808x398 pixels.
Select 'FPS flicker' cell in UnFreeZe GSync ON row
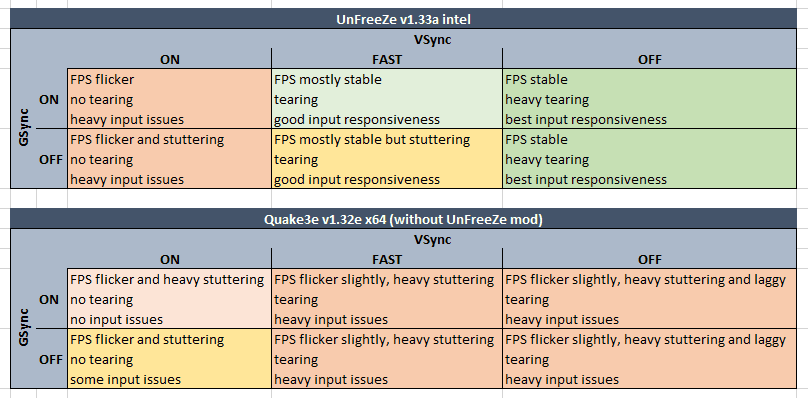click(170, 99)
